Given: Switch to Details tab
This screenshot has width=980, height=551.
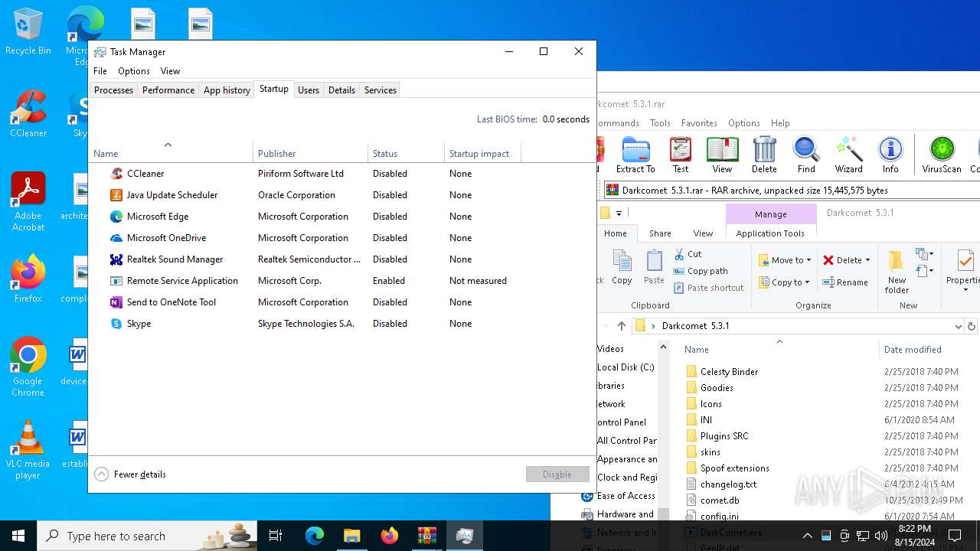Looking at the screenshot, I should [341, 90].
